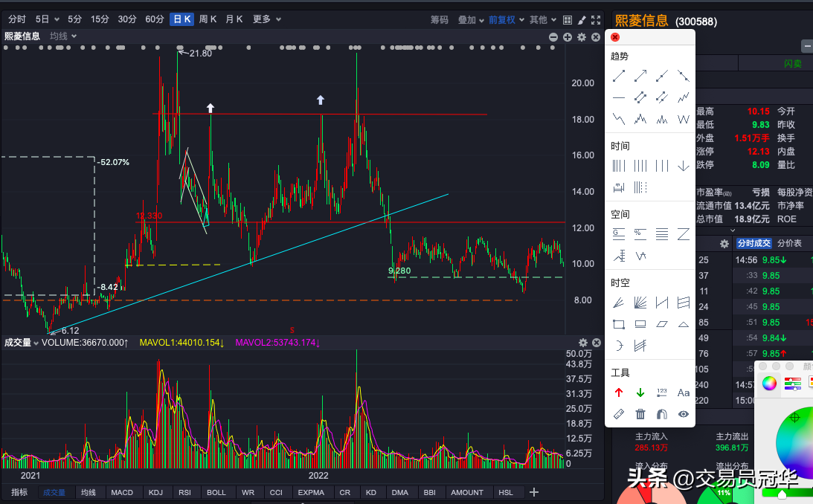This screenshot has height=504, width=813.
Task: Switch to 30分 minute chart
Action: pyautogui.click(x=127, y=19)
